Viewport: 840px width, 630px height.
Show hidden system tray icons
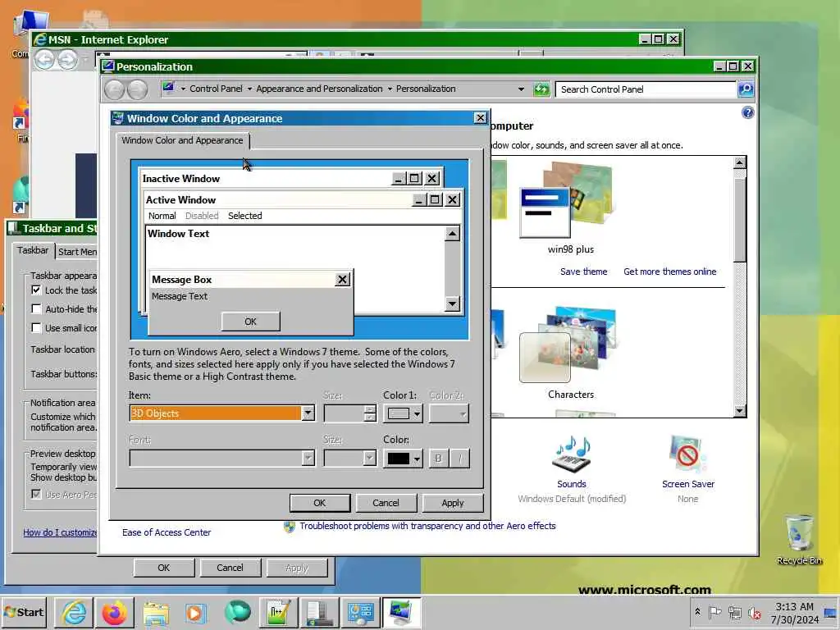tap(697, 612)
